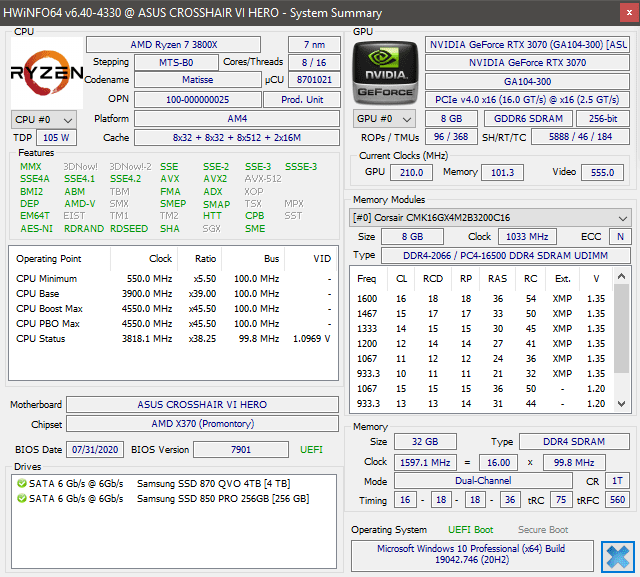The image size is (640, 577).
Task: Click the AM4 platform field
Action: point(237,119)
